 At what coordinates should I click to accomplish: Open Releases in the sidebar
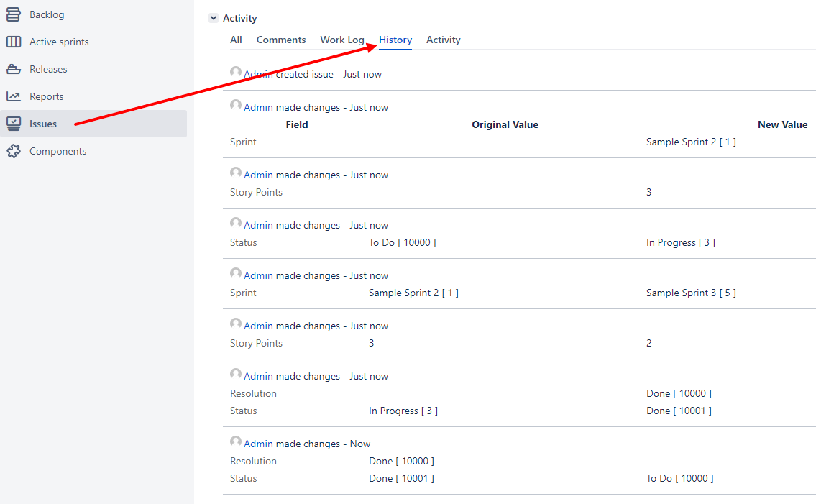tap(48, 69)
